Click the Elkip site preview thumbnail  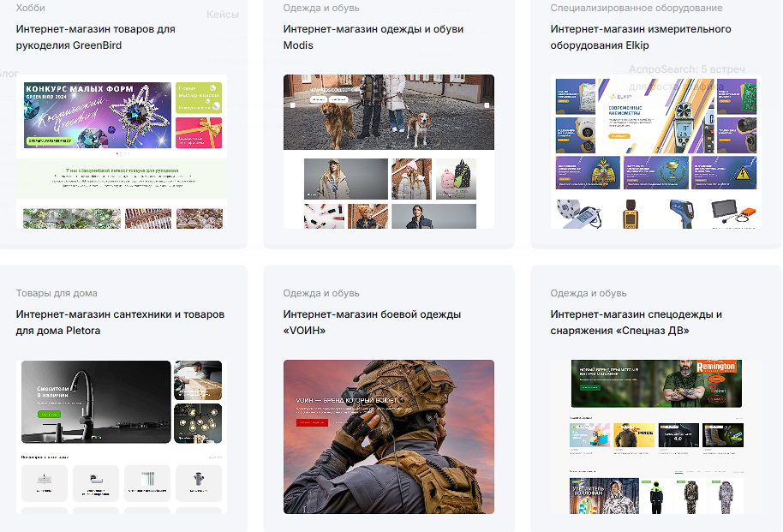click(656, 152)
